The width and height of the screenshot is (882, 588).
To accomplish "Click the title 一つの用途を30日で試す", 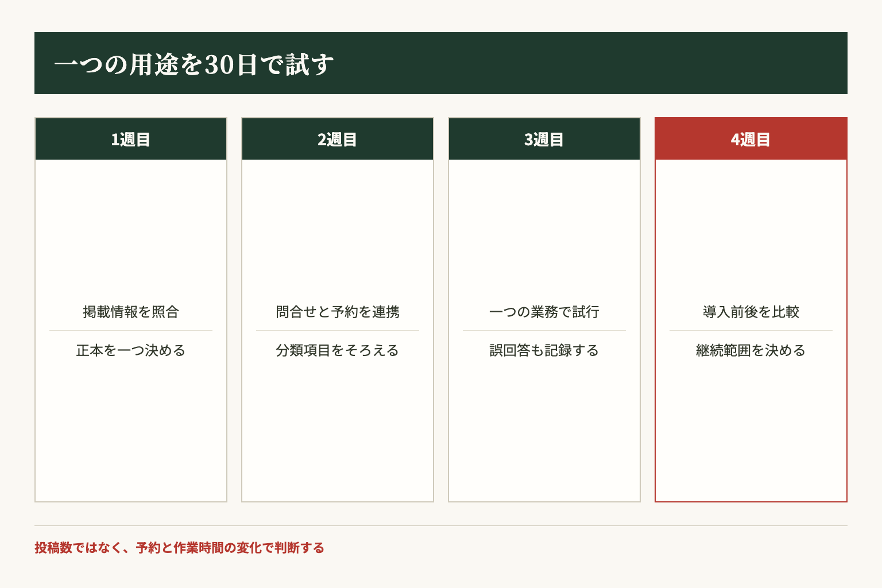I will (x=194, y=64).
